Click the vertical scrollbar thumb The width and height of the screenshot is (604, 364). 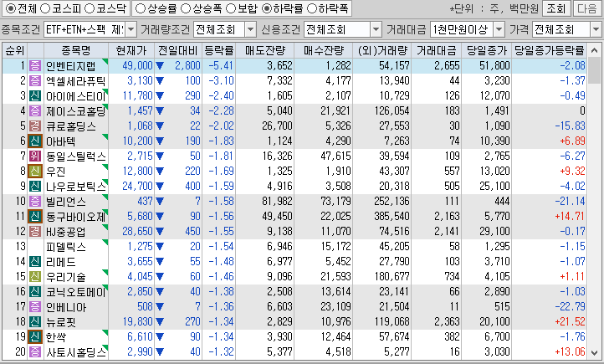click(594, 71)
